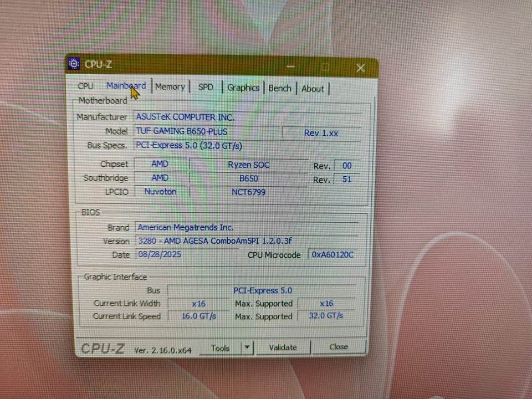532x399 pixels.
Task: Click the B650 southbridge value
Action: 248,178
